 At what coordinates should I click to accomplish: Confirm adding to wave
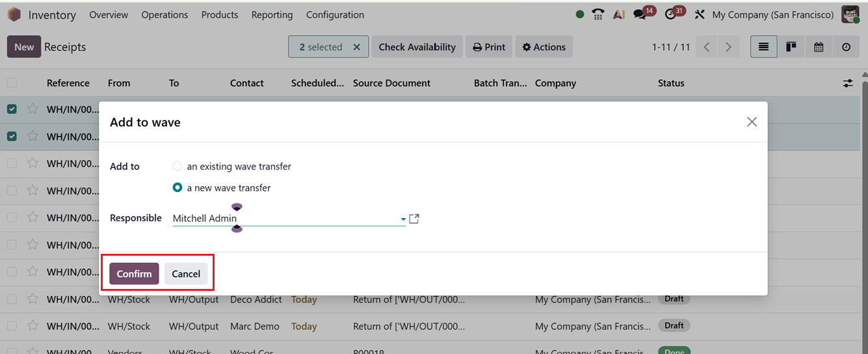(134, 274)
